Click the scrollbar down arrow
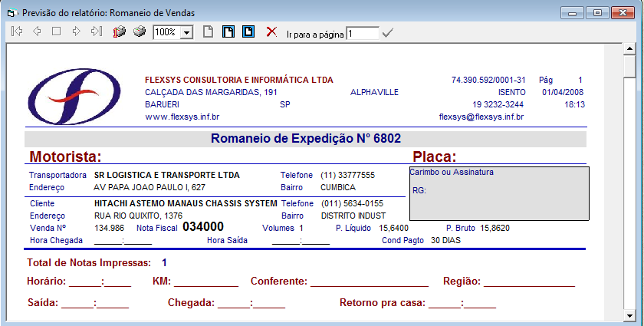Image resolution: width=644 pixels, height=326 pixels. (x=629, y=315)
